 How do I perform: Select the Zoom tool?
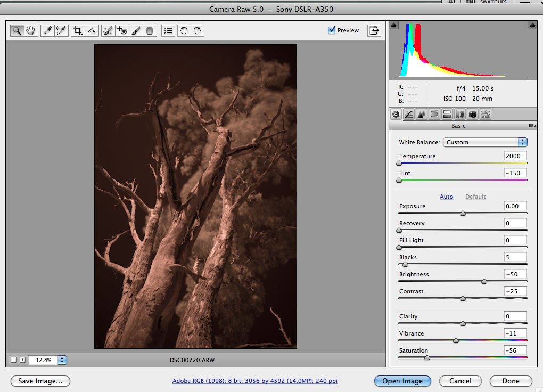[x=17, y=30]
